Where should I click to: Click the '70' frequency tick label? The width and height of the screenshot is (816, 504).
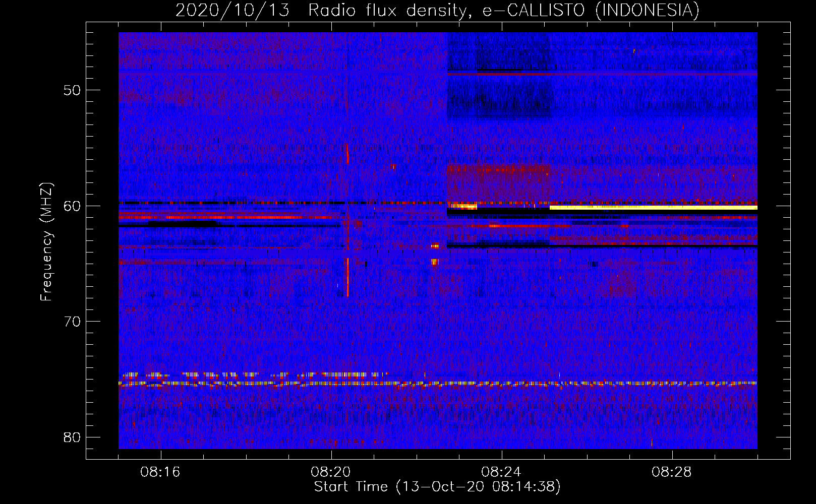[x=72, y=322]
